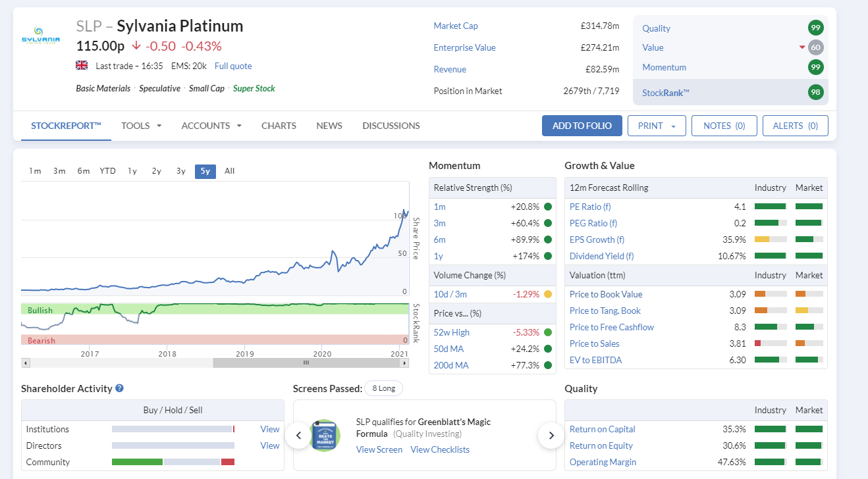The width and height of the screenshot is (868, 479).
Task: Open the TOOLS dropdown menu
Action: [x=142, y=126]
